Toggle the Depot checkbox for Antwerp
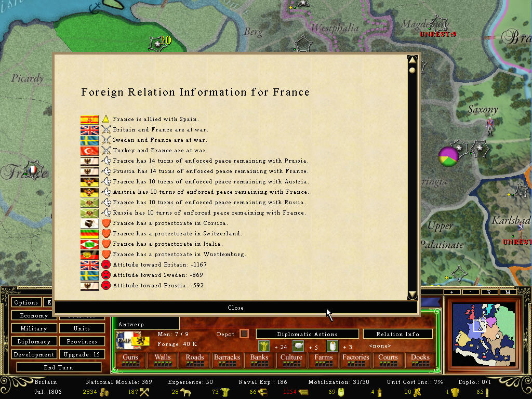Image resolution: width=532 pixels, height=399 pixels. coord(244,334)
